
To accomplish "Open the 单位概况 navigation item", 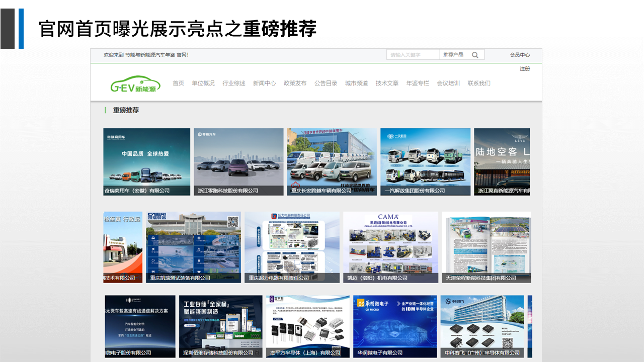I will 203,83.
